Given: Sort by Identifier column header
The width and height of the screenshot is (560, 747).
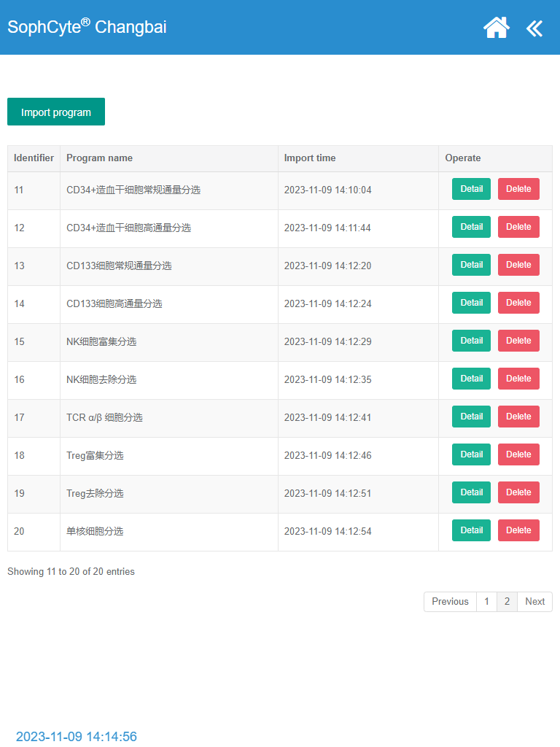Looking at the screenshot, I should [x=34, y=158].
